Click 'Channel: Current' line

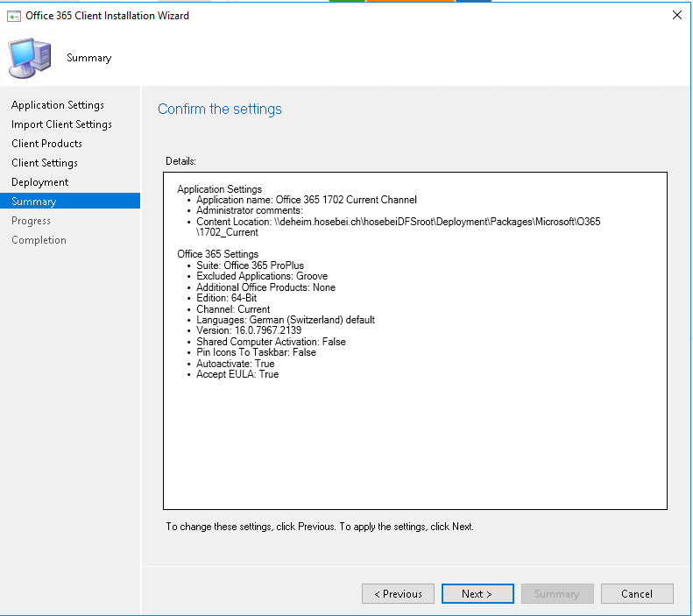[x=233, y=309]
